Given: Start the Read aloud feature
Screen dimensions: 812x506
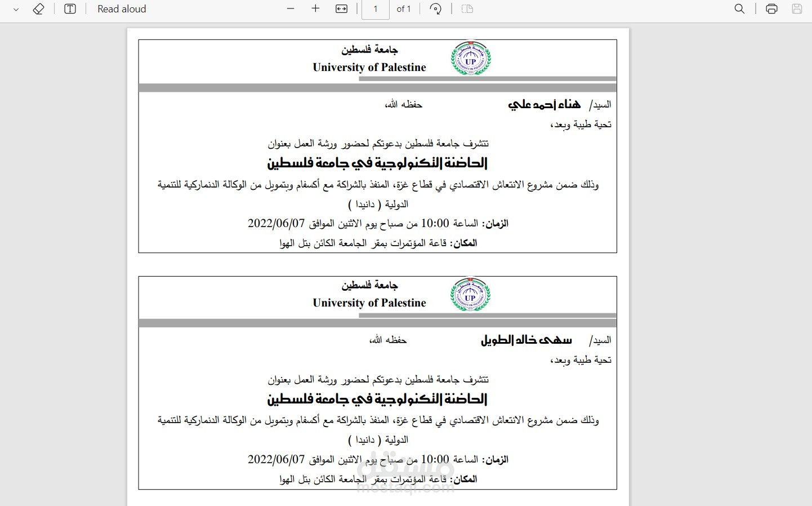Looking at the screenshot, I should (x=122, y=9).
